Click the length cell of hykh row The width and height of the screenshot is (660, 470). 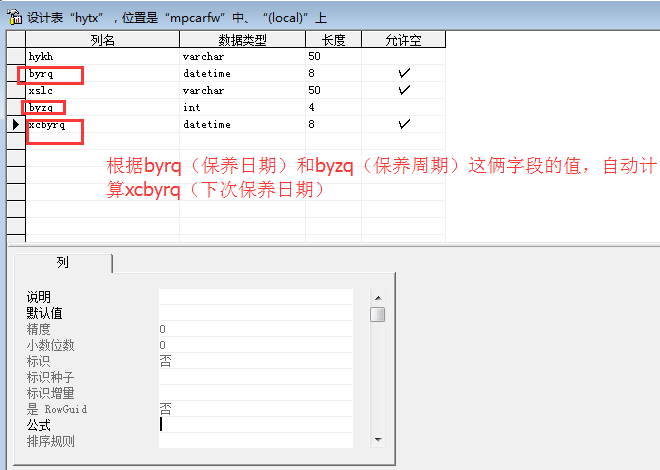pos(333,56)
